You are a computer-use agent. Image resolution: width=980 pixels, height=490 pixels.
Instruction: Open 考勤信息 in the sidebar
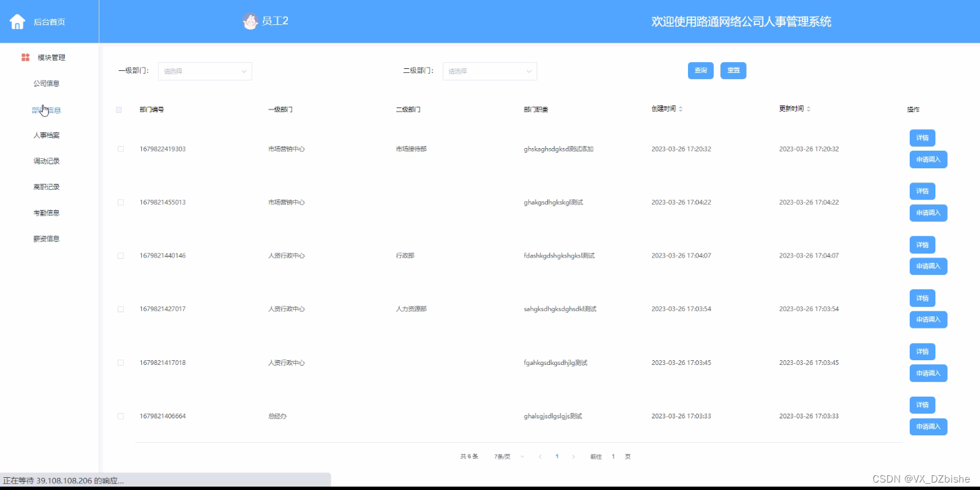tap(47, 213)
